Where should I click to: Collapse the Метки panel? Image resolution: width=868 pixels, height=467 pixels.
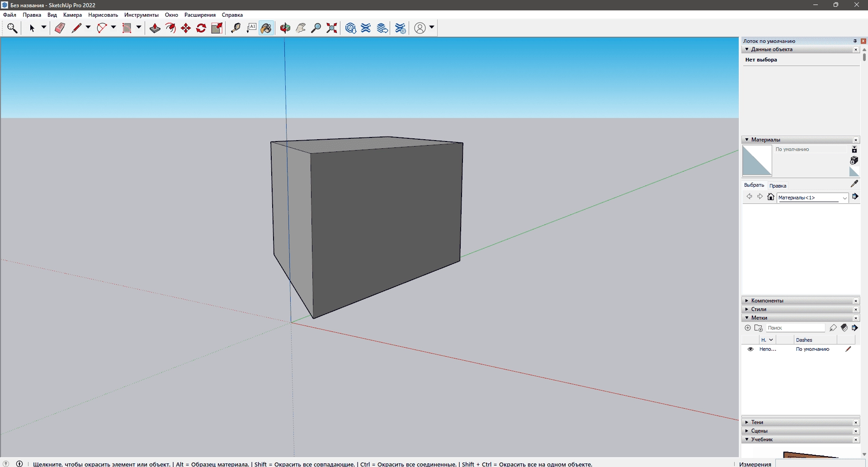[747, 318]
